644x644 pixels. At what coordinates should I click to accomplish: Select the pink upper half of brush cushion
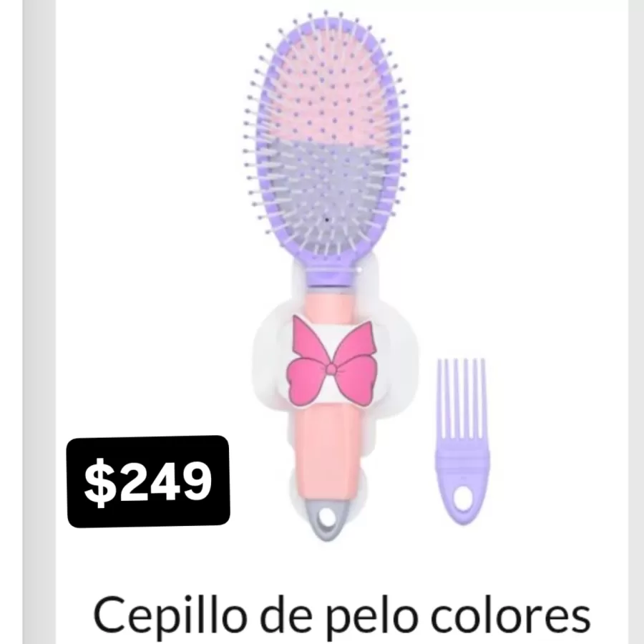tap(328, 94)
